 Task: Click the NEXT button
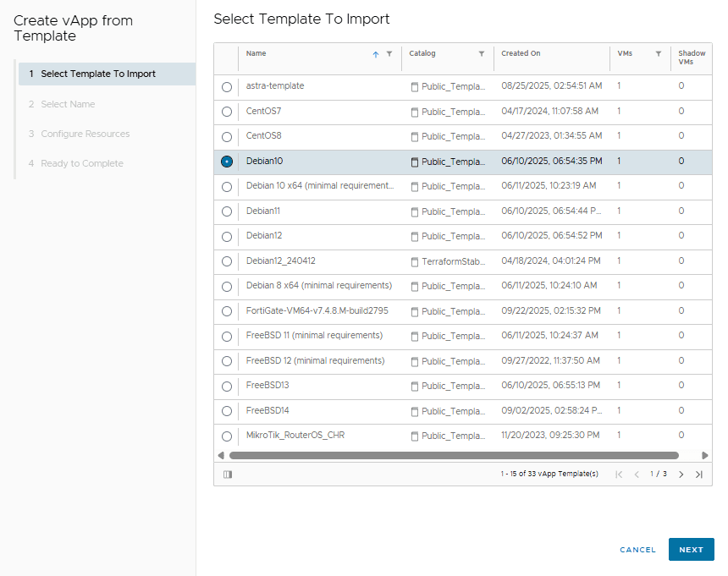point(692,550)
